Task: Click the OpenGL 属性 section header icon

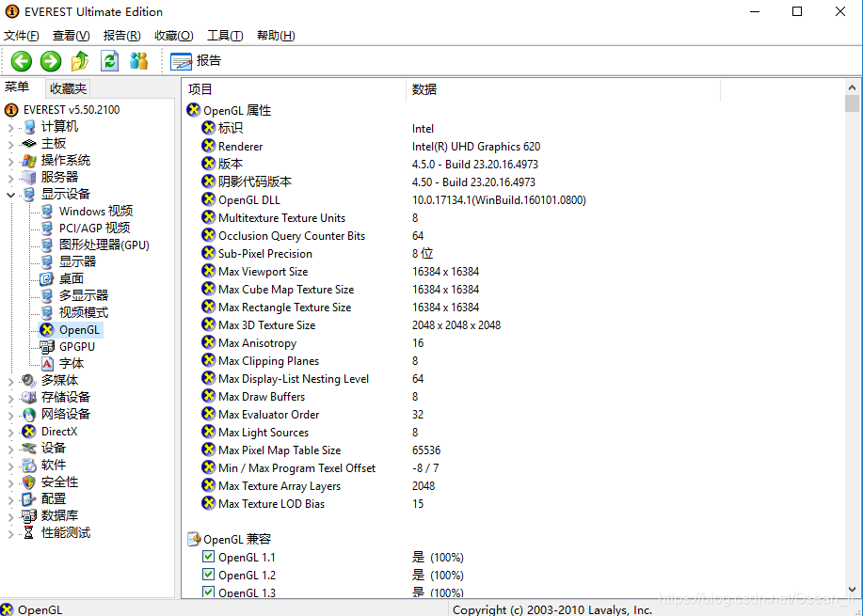Action: coord(193,110)
